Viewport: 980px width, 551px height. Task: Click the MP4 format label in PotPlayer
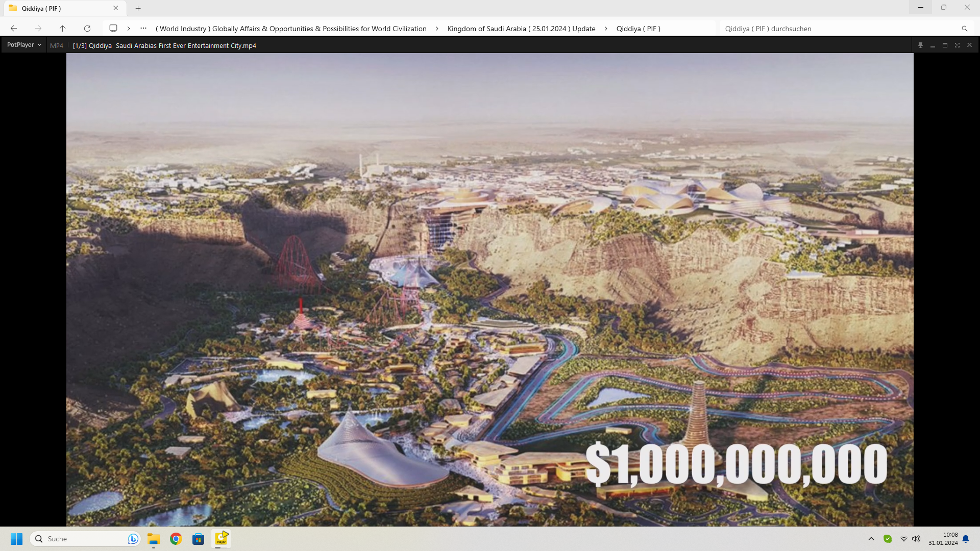click(57, 45)
